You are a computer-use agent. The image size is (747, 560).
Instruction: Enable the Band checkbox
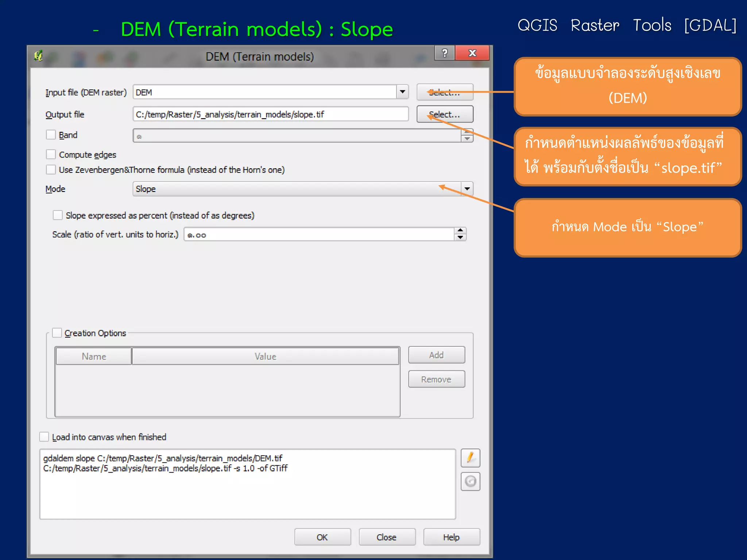(x=51, y=135)
